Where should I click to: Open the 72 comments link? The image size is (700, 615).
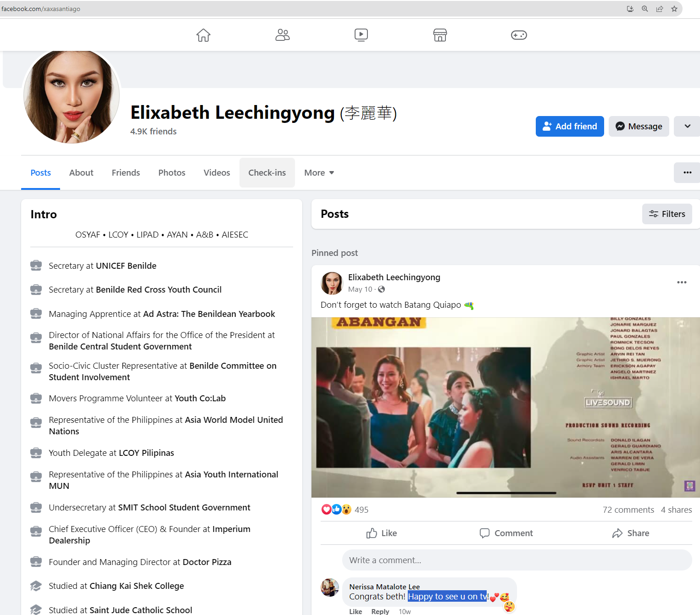pyautogui.click(x=628, y=510)
